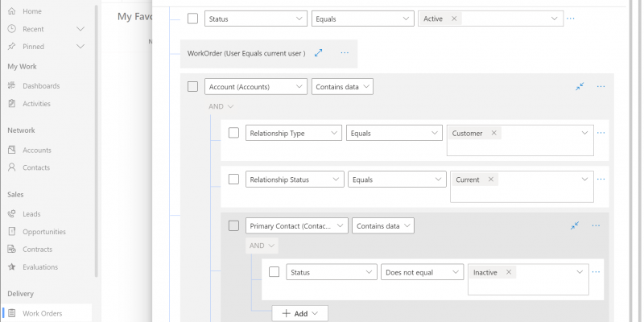Check the Account (Accounts) row checkbox

tap(192, 86)
